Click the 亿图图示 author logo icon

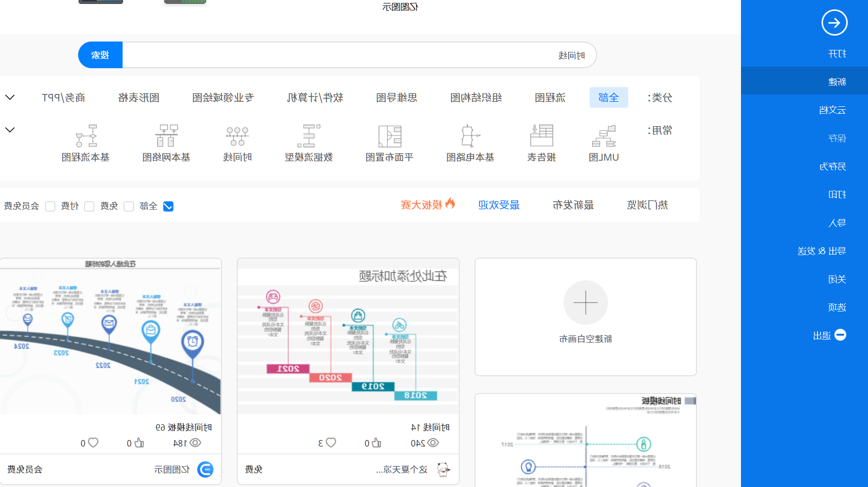point(205,469)
